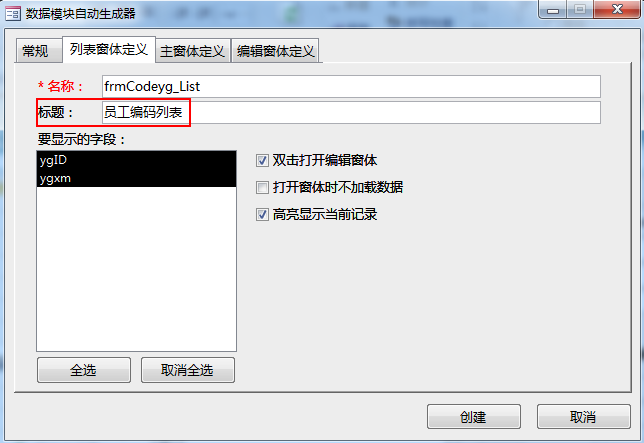The height and width of the screenshot is (443, 644).
Task: Select the ygxm field in the list
Action: pyautogui.click(x=136, y=178)
